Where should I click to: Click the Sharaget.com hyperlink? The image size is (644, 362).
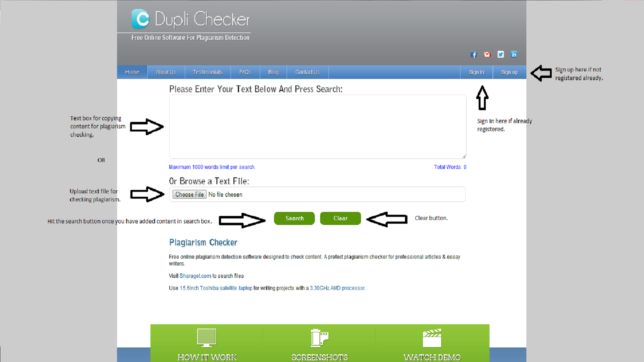click(195, 276)
